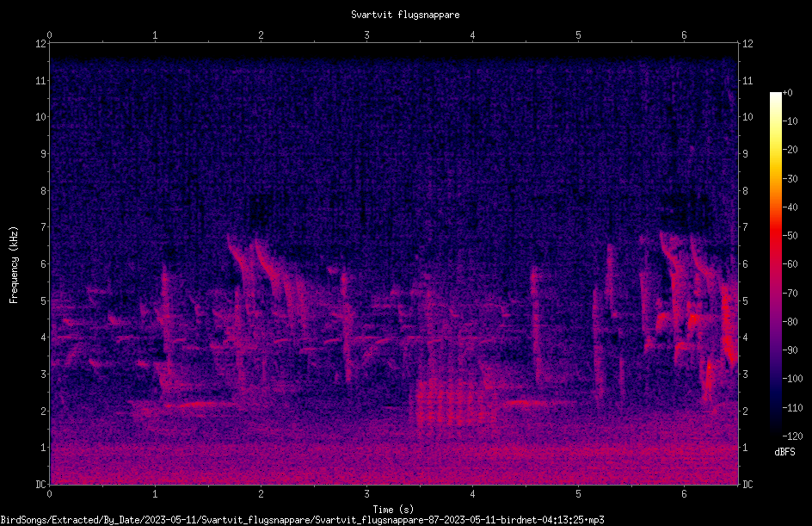Click the 'Time (s)' axis label
The width and height of the screenshot is (812, 526).
point(393,510)
